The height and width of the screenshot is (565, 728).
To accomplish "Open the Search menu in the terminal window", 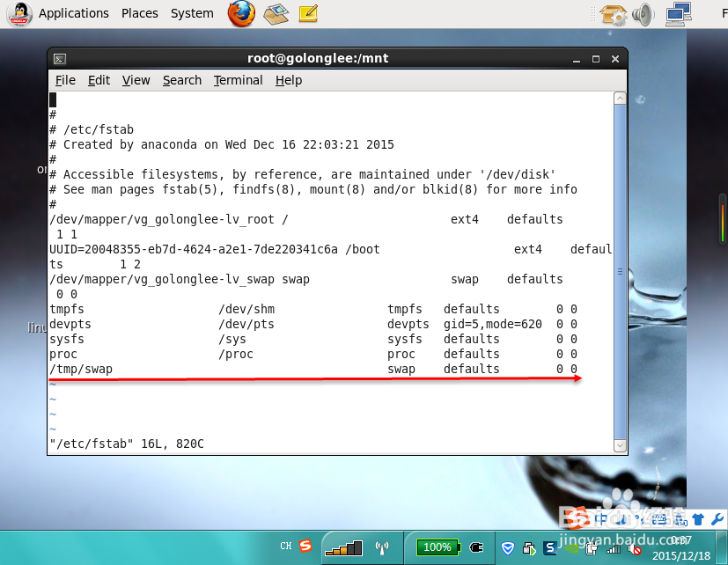I will point(181,80).
